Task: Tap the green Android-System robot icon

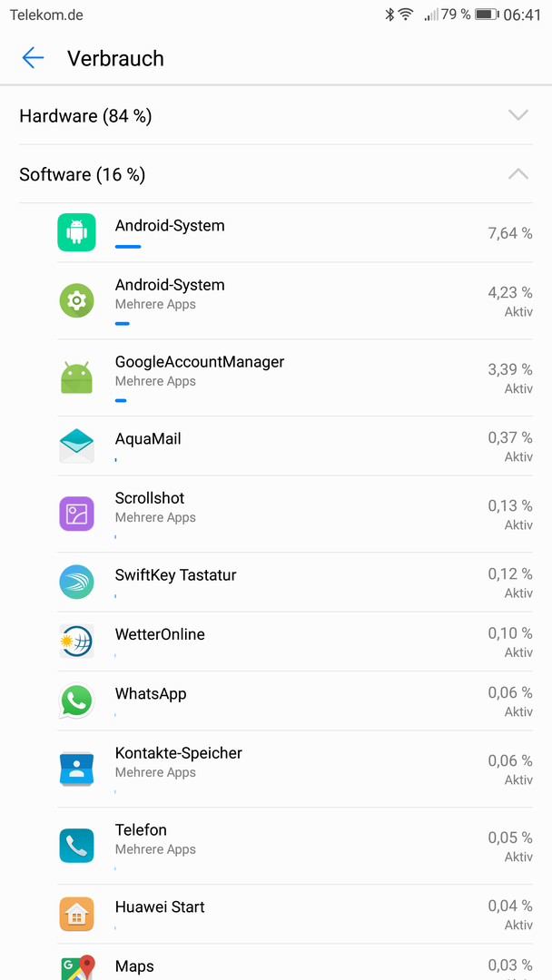Action: (76, 232)
